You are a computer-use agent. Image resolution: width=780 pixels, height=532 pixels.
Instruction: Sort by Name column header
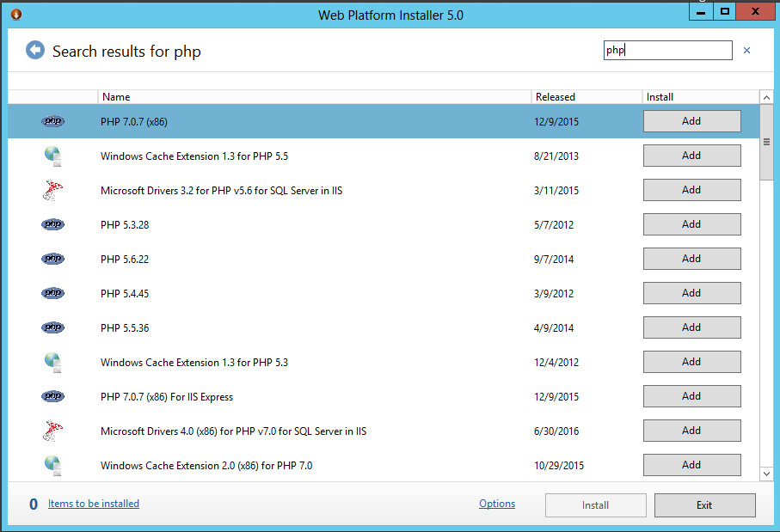[315, 97]
